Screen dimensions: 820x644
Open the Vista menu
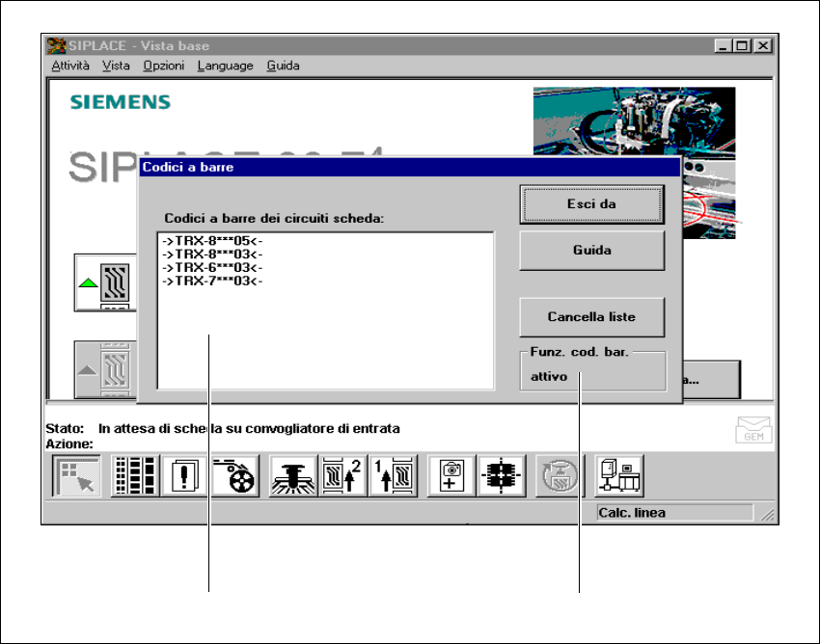point(116,66)
